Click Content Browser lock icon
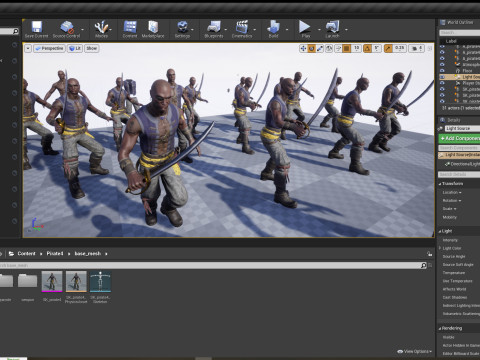The image size is (480, 360). tap(429, 254)
